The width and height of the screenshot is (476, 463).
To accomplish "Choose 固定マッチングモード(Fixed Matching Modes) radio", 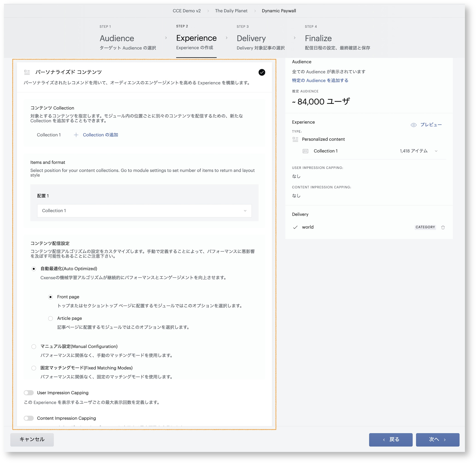I will pos(34,368).
